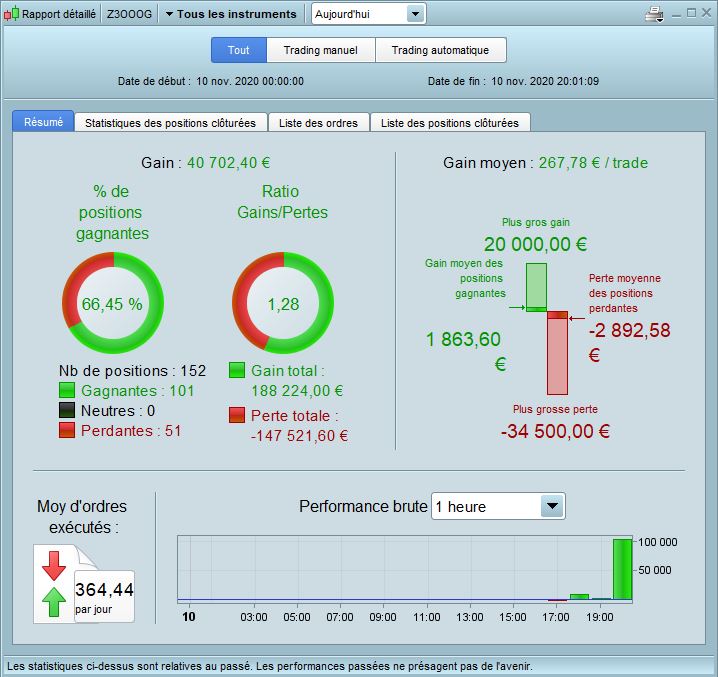Switch to Trading manuel filter
This screenshot has width=718, height=677.
coord(321,50)
